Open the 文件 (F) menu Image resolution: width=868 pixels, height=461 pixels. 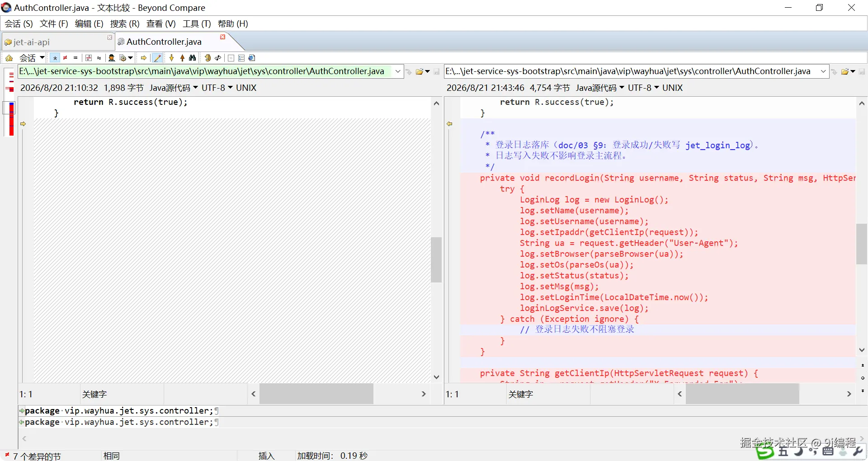point(54,24)
